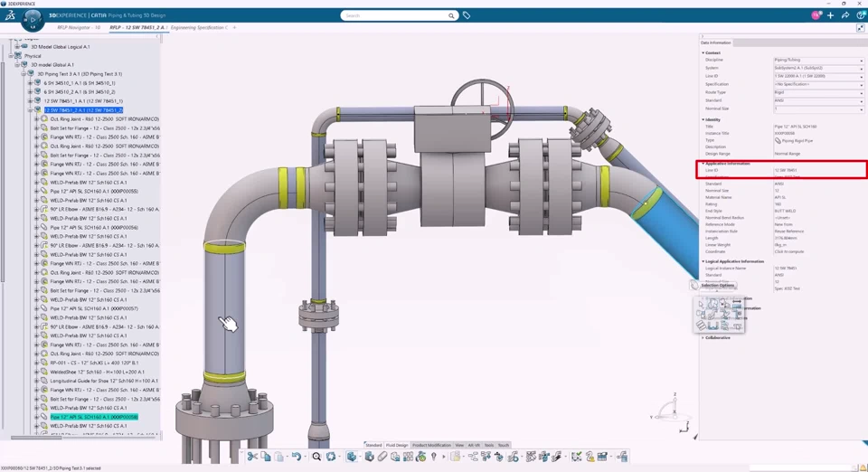This screenshot has height=472, width=868.
Task: Open the Discipline dropdown
Action: coord(818,60)
